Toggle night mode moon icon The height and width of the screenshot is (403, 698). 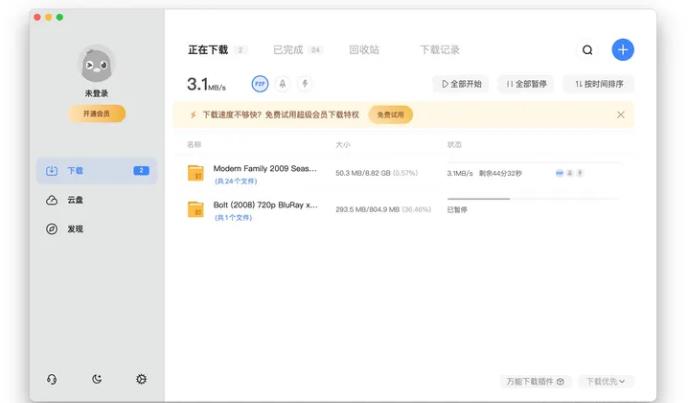coord(97,379)
